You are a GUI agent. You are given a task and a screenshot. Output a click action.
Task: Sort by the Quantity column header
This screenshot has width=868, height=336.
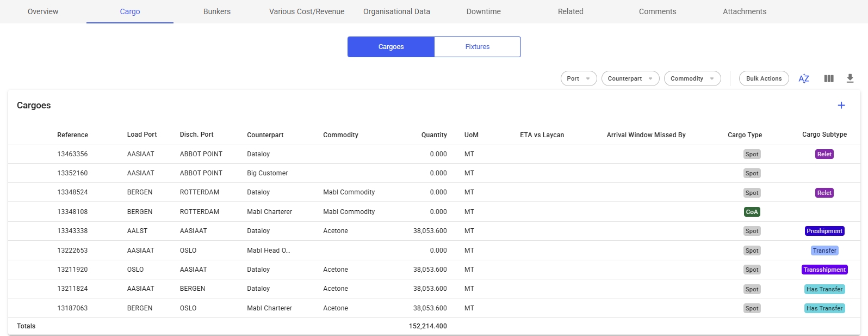click(433, 135)
